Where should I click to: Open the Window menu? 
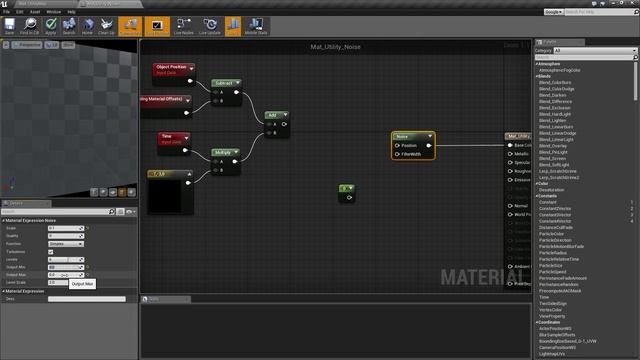pos(53,12)
